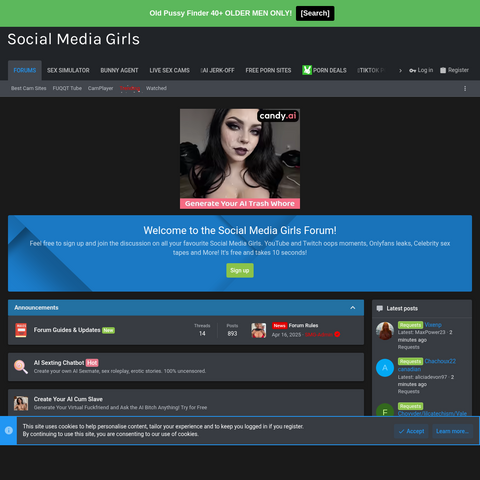Click the Porn Deals bunny icon
480x480 pixels.
[x=307, y=70]
